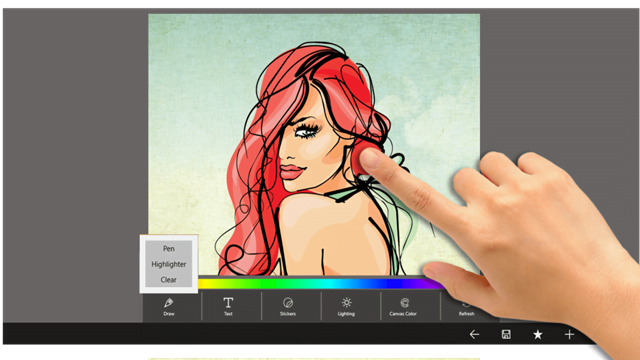The width and height of the screenshot is (640, 360).
Task: Click the Refresh tool
Action: pyautogui.click(x=466, y=309)
